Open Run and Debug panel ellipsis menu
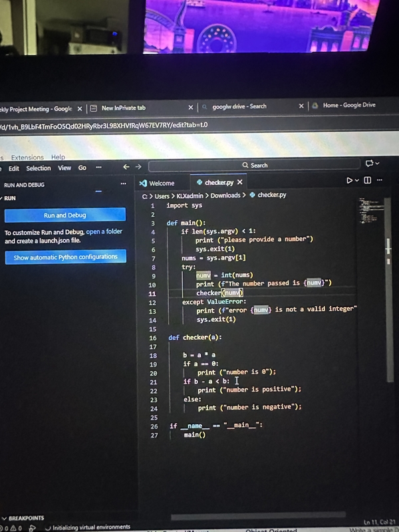This screenshot has width=399, height=532. [123, 184]
